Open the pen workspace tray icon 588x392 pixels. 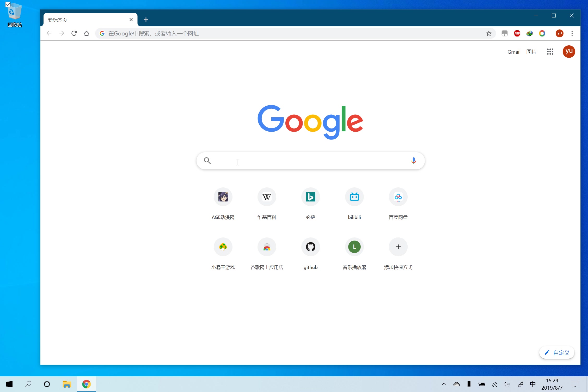coord(520,384)
